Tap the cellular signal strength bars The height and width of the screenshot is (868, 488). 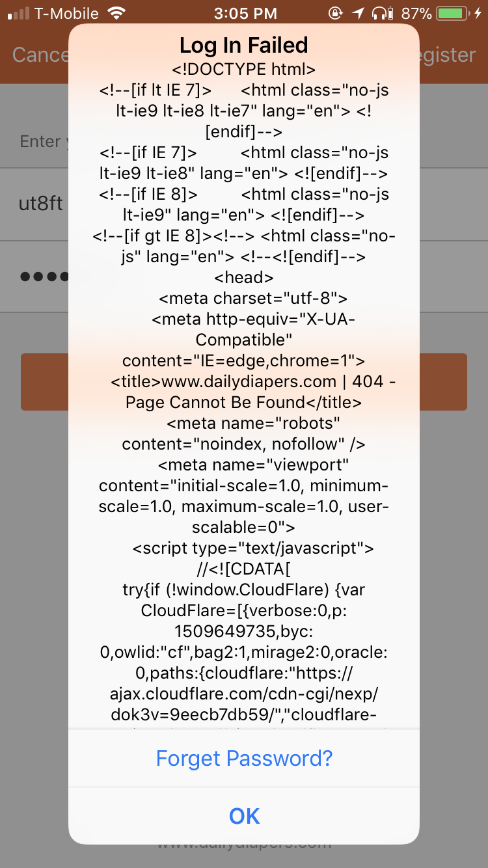18,13
